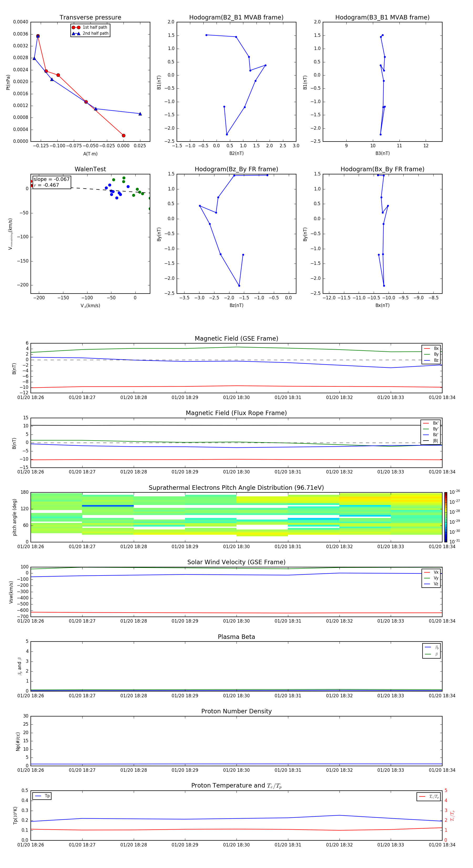Click the Bx' legend entry in Flux Rope plot
Viewport: 473px width, 868px height.
pyautogui.click(x=431, y=423)
